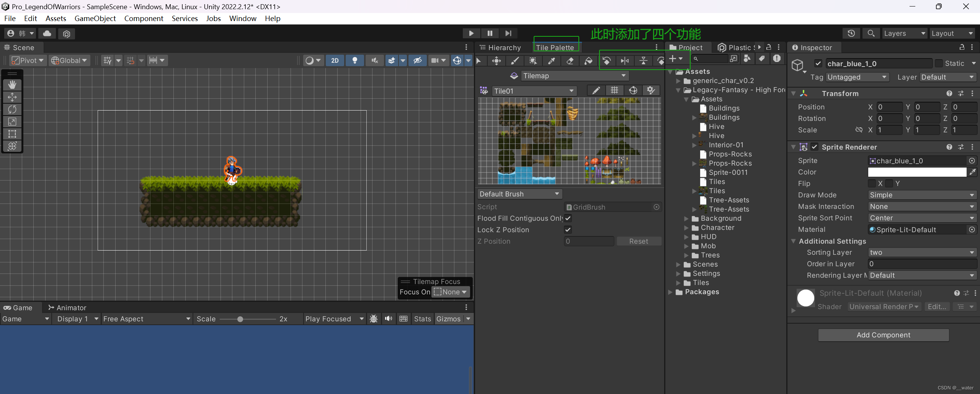Select the Tile Palette flood fill bucket
The width and height of the screenshot is (980, 394).
click(588, 60)
